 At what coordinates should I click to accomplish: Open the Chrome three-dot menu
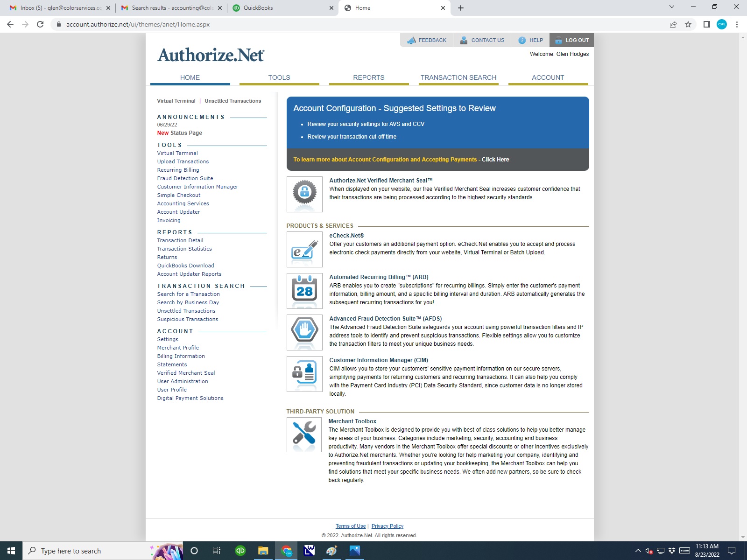point(737,24)
